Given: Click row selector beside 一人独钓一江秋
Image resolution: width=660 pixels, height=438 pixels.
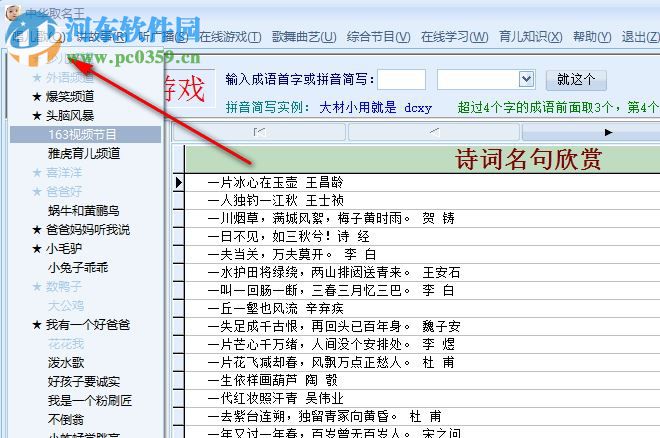Looking at the screenshot, I should 178,200.
